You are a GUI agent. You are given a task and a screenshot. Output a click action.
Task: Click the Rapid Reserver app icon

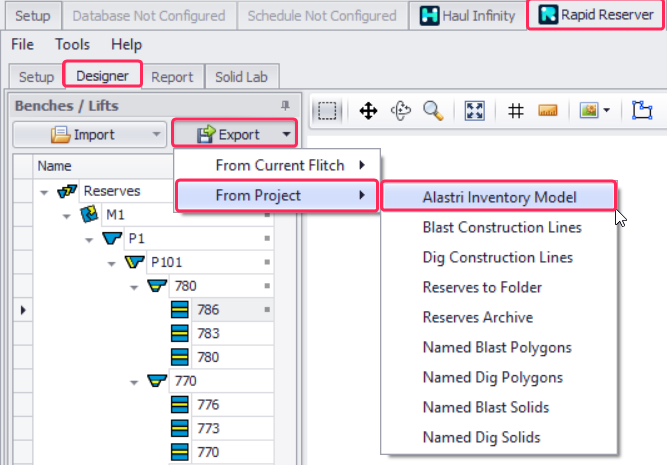pyautogui.click(x=548, y=15)
